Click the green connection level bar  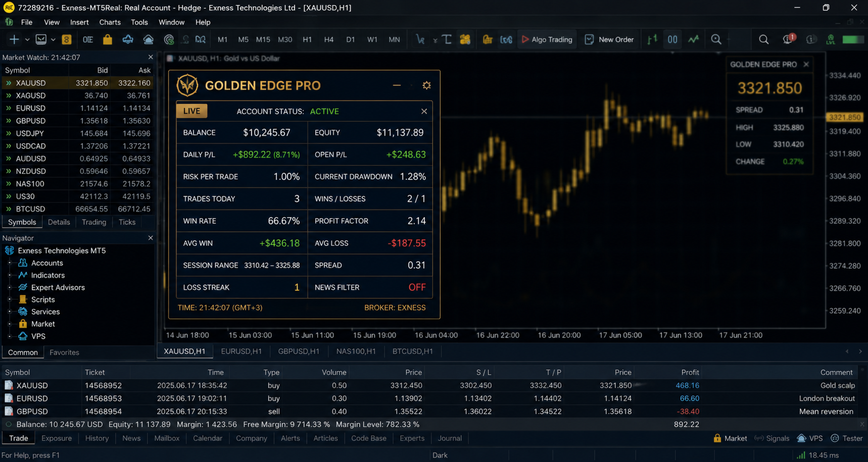coord(853,39)
